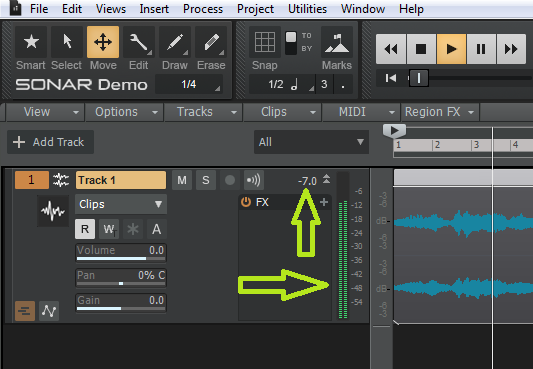Image resolution: width=533 pixels, height=369 pixels.
Task: Open the Clips edit filter dropdown
Action: (x=121, y=204)
